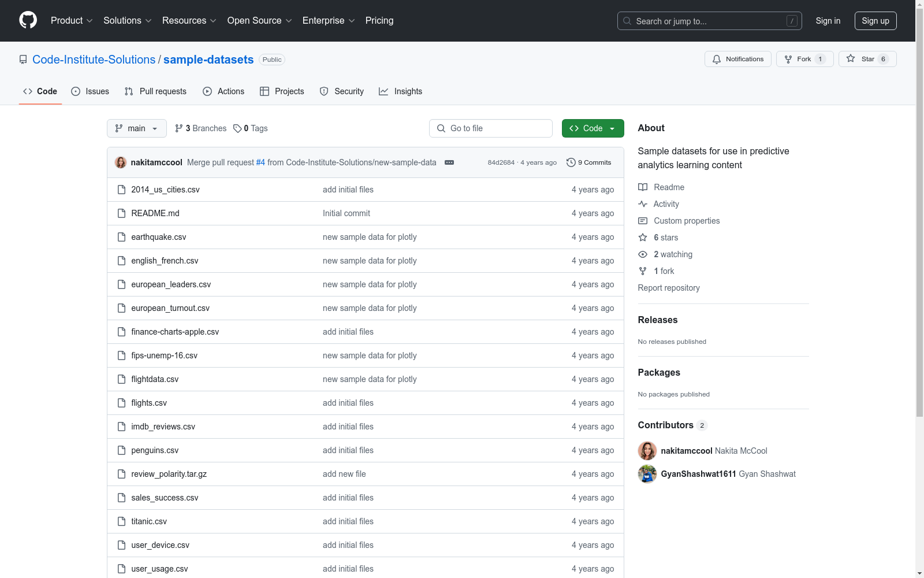Click file icon next to review_polarity.tar.gz
The image size is (924, 578).
coord(121,474)
